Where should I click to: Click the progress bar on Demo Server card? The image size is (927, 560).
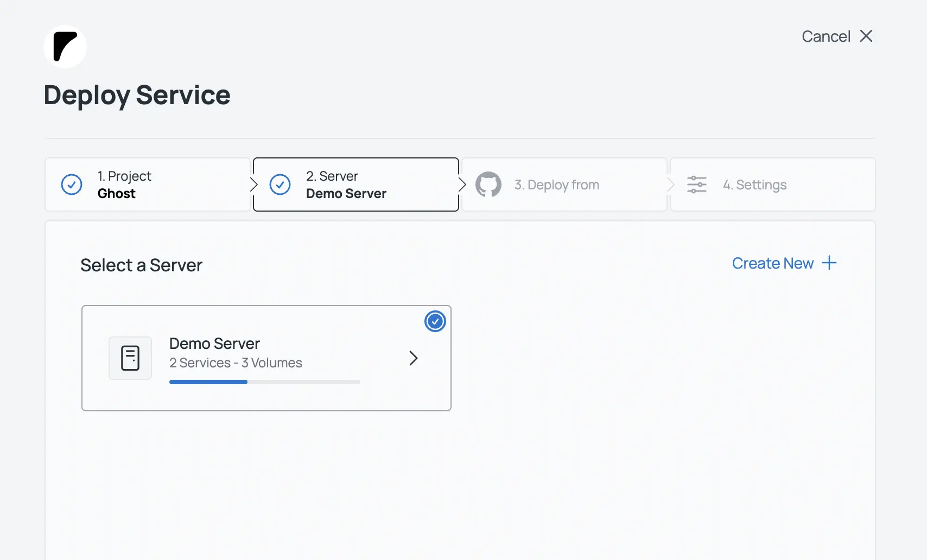264,381
